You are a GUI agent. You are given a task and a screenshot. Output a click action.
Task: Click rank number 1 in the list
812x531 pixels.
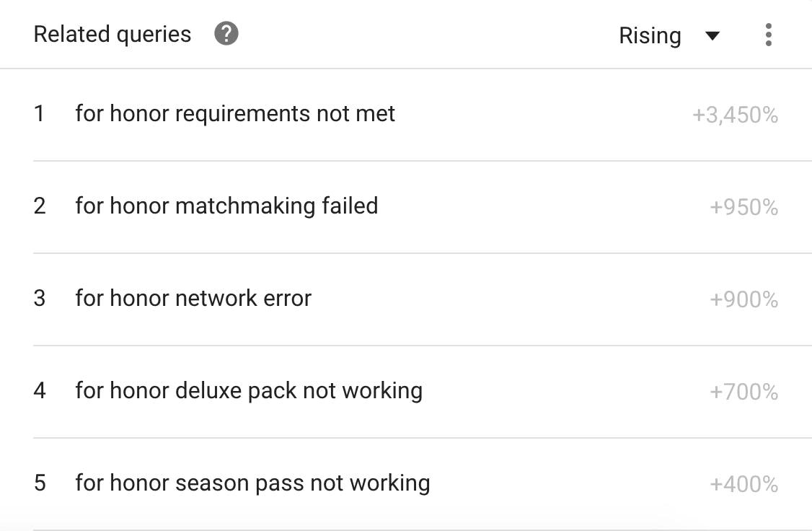click(39, 114)
